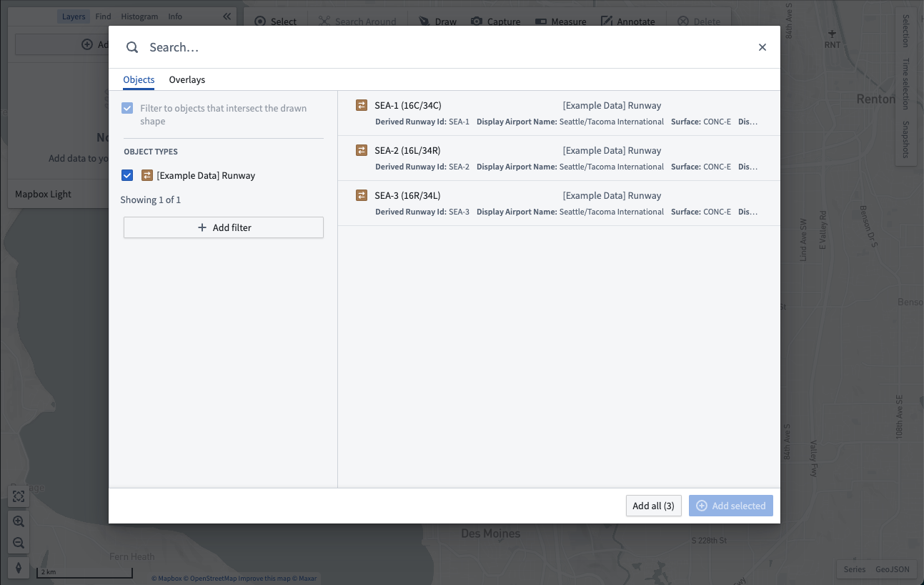Click the Series button at bottom right
Image resolution: width=924 pixels, height=585 pixels.
click(x=854, y=569)
